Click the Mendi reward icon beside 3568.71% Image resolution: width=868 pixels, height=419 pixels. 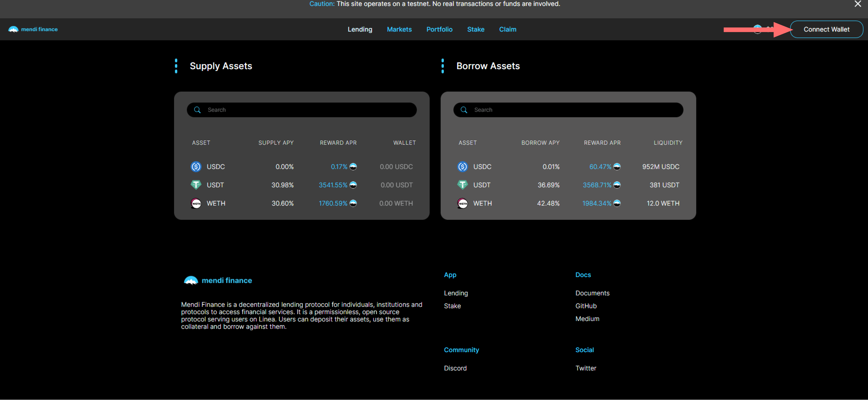[x=617, y=185]
